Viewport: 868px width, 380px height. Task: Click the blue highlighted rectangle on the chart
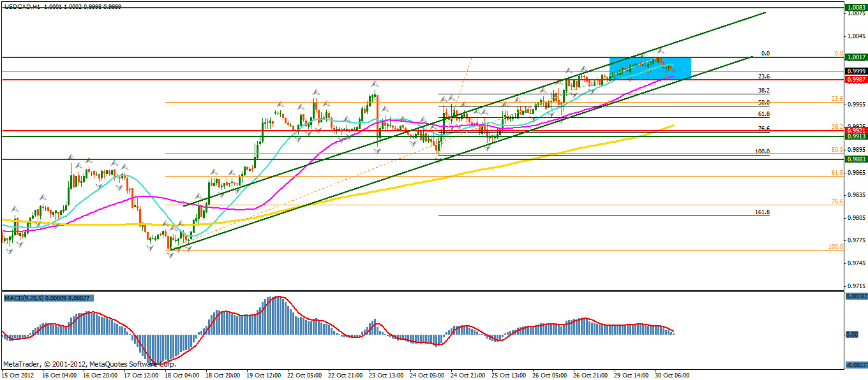[650, 68]
